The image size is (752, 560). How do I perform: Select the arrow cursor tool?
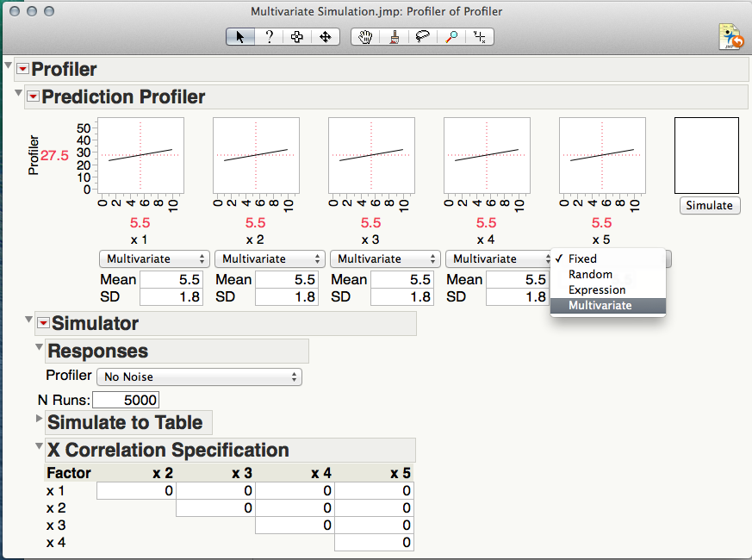[x=240, y=37]
